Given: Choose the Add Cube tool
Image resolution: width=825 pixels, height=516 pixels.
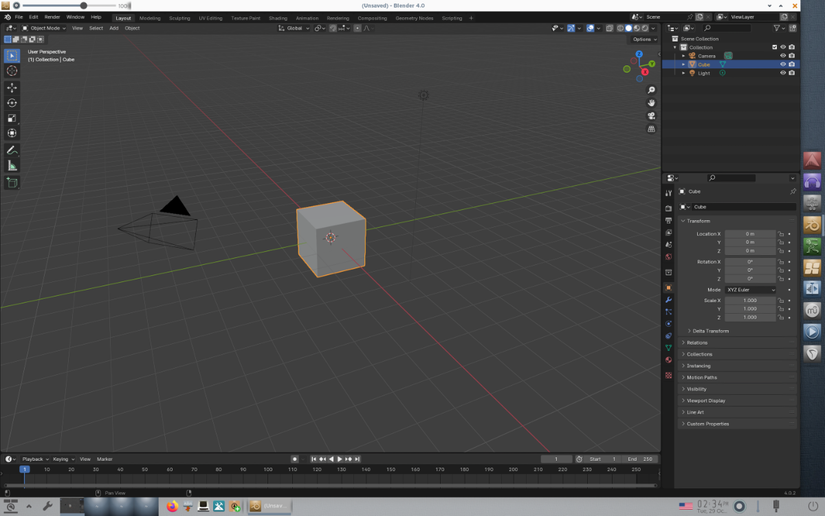Looking at the screenshot, I should [12, 183].
